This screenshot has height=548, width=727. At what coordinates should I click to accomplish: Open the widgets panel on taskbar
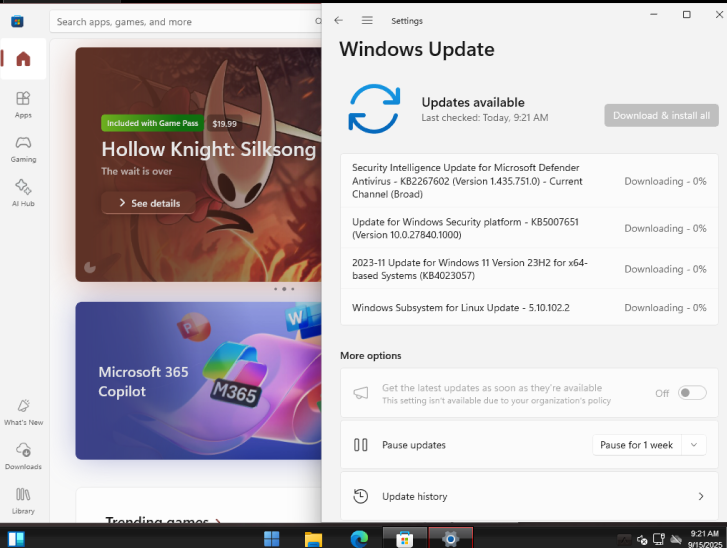[x=16, y=539]
